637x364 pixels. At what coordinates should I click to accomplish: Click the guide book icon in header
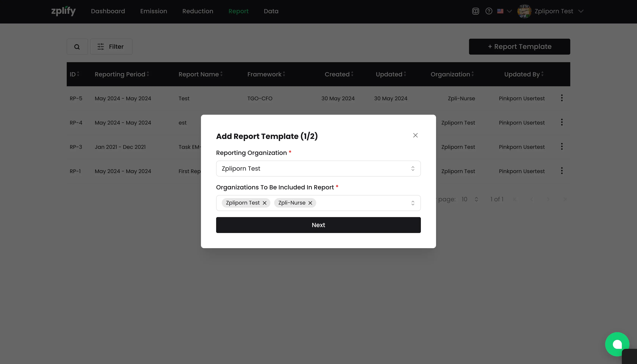[475, 11]
